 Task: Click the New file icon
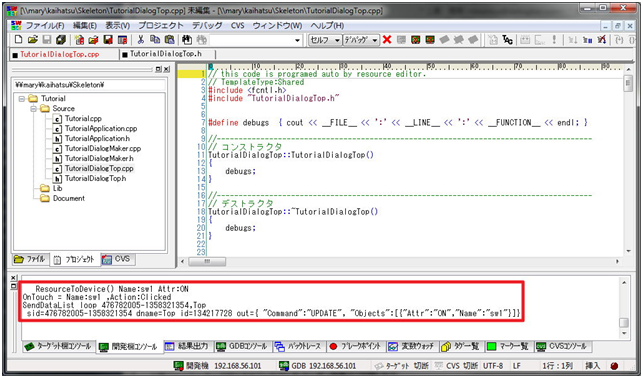coord(18,40)
